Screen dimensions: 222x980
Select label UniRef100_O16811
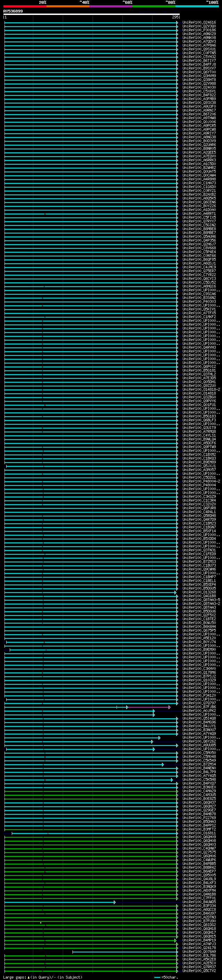pyautogui.click(x=199, y=833)
